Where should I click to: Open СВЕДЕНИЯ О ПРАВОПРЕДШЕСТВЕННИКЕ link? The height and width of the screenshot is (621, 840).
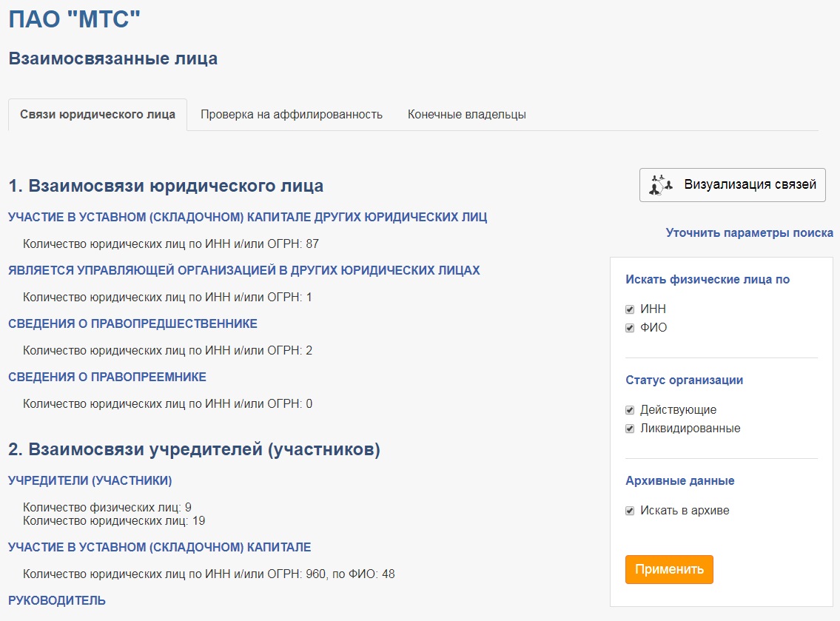[133, 323]
